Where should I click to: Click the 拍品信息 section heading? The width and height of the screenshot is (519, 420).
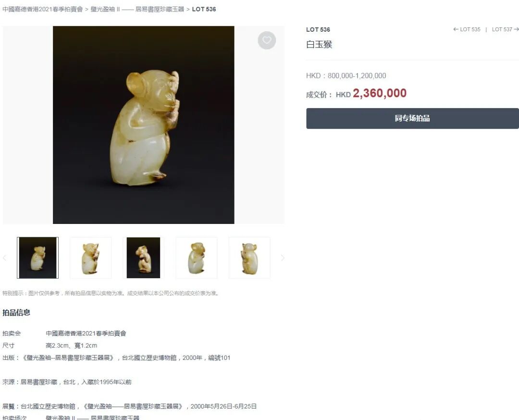tap(16, 312)
